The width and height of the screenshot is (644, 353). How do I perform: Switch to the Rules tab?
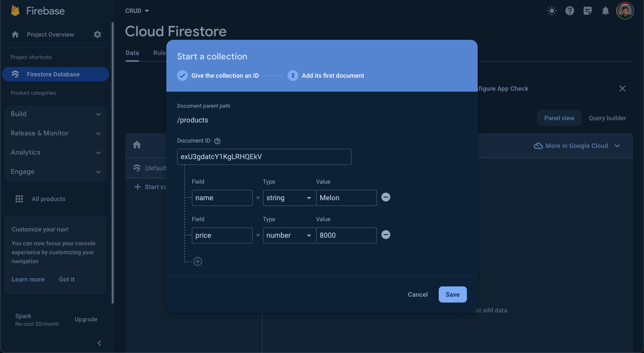159,53
